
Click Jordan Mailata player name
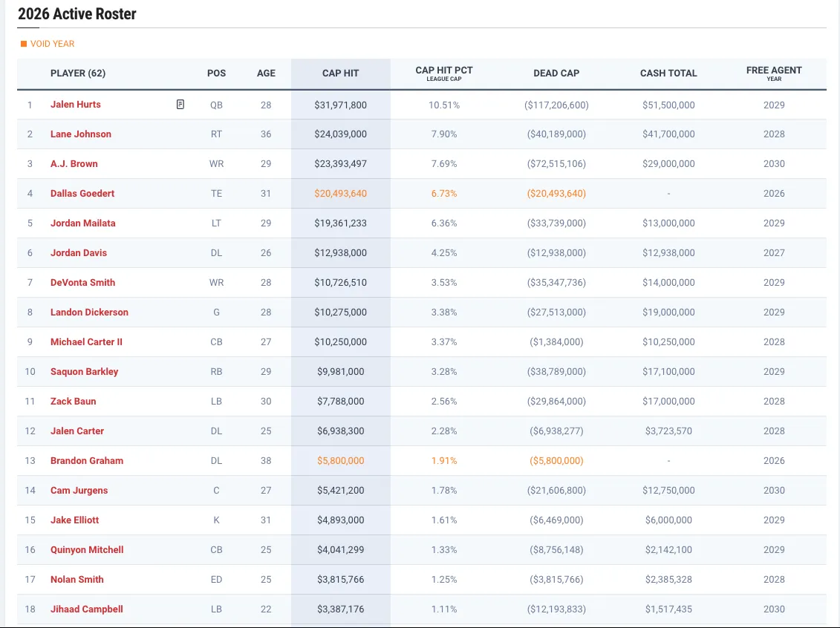pos(83,223)
